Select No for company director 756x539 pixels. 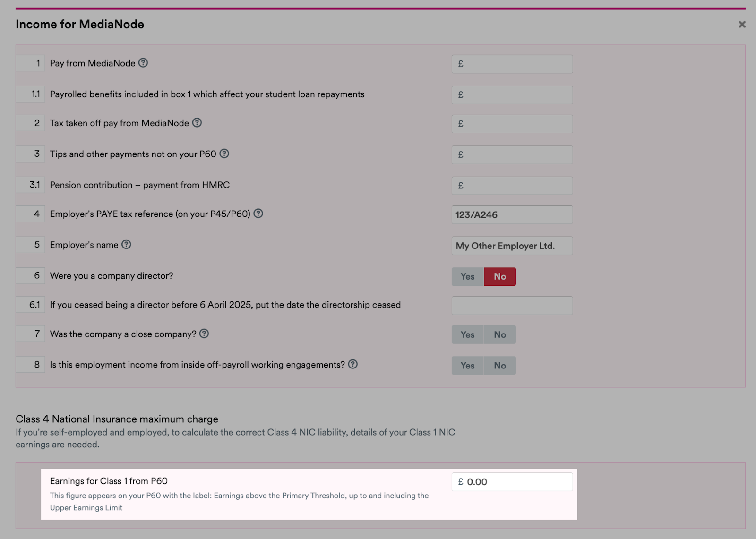[x=500, y=277]
